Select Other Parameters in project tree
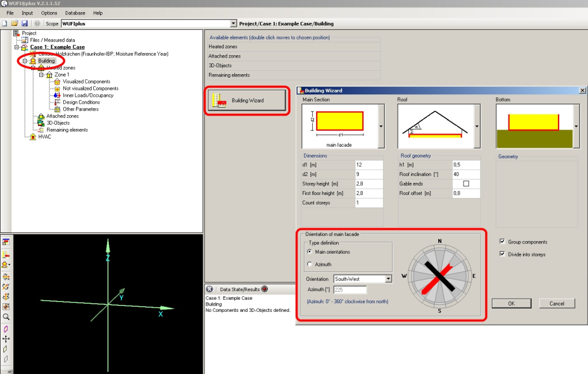The image size is (588, 374). pyautogui.click(x=81, y=109)
